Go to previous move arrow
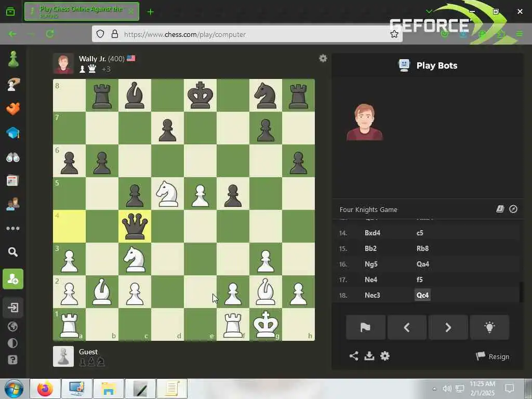Screen dimensions: 532x399 coord(407,327)
